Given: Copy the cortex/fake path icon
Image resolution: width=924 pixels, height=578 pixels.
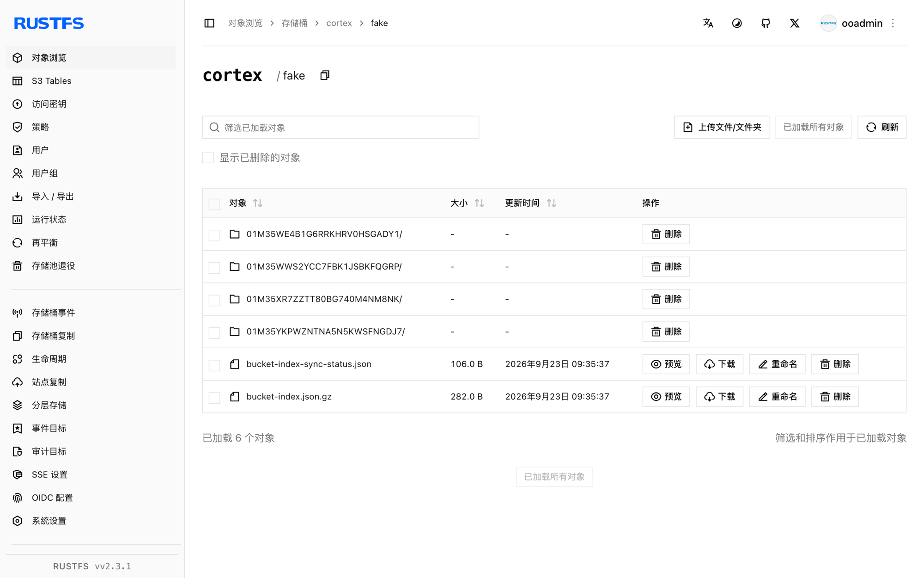Looking at the screenshot, I should point(325,75).
